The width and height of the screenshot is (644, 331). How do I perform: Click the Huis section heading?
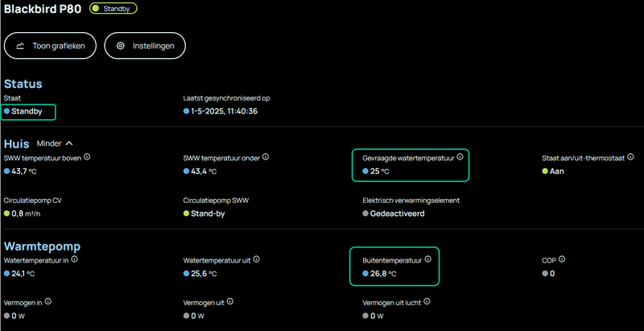pos(16,143)
